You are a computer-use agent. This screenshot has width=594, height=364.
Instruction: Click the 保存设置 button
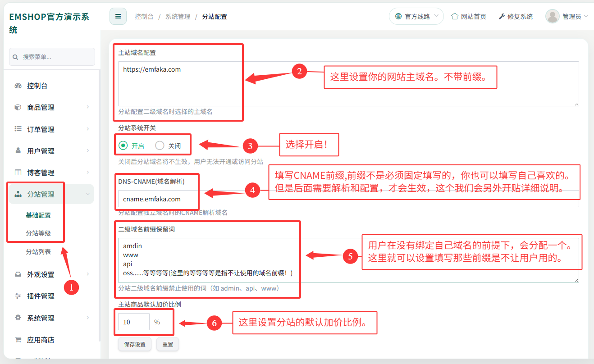pos(134,344)
